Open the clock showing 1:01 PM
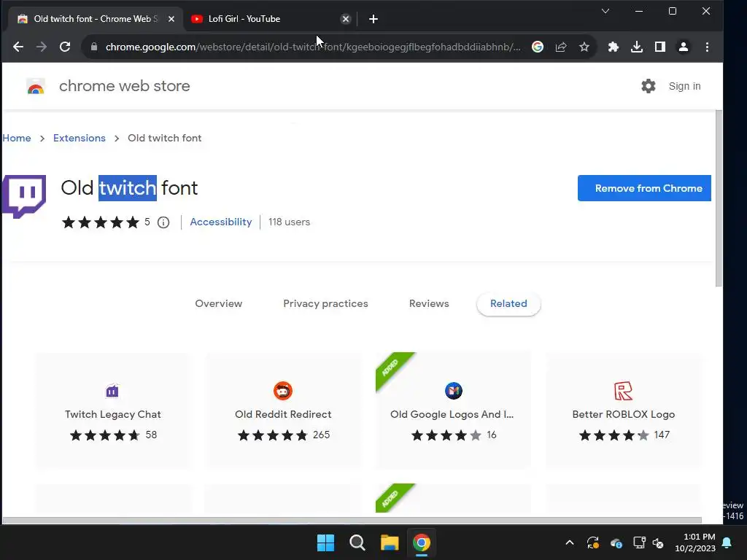 pyautogui.click(x=695, y=542)
